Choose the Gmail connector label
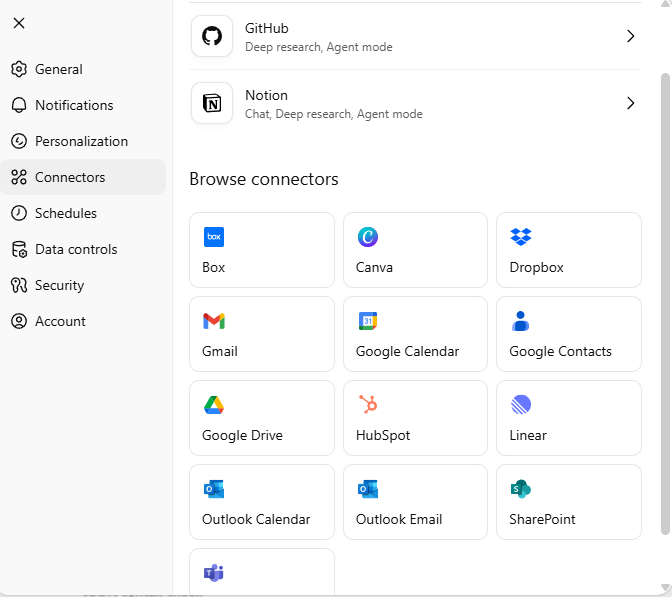The height and width of the screenshot is (597, 672). pos(220,351)
